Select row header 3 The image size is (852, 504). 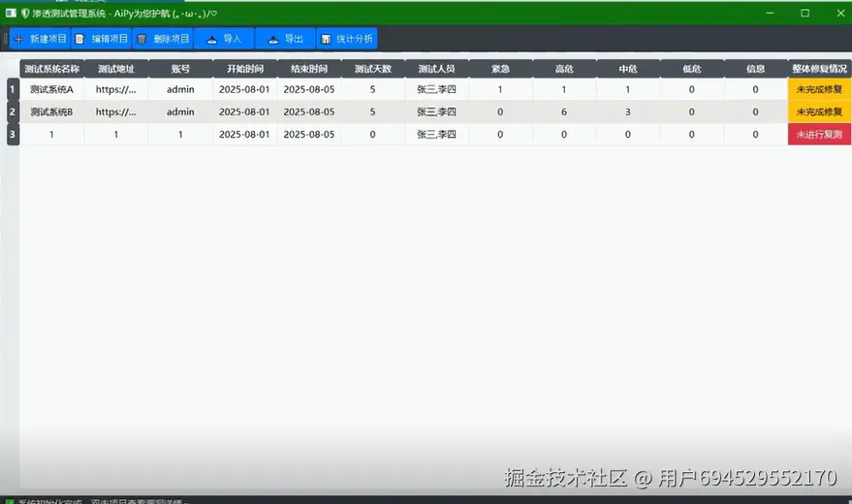pos(13,134)
